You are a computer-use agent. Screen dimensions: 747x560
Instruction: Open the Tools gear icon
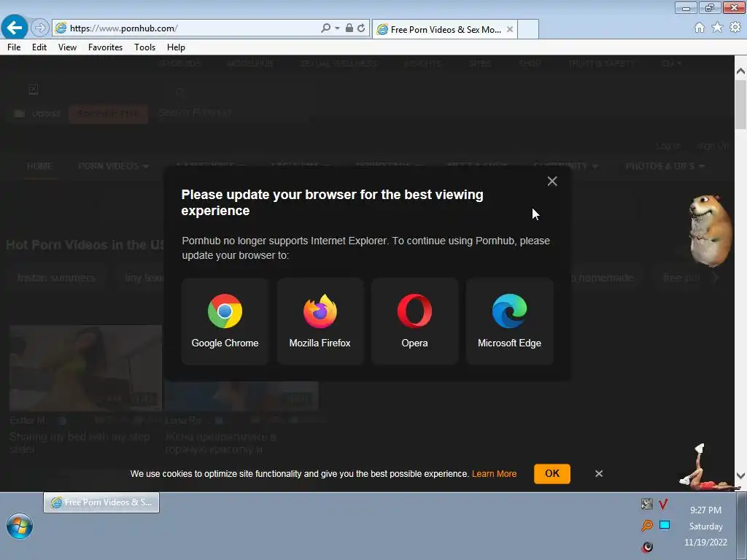pyautogui.click(x=735, y=28)
